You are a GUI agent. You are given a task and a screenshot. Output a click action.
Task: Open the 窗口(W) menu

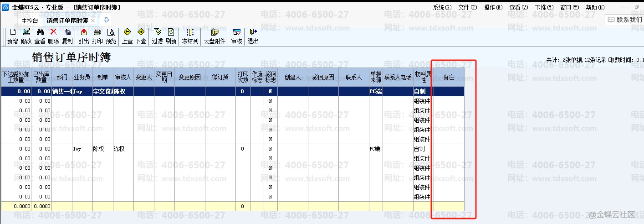570,7
